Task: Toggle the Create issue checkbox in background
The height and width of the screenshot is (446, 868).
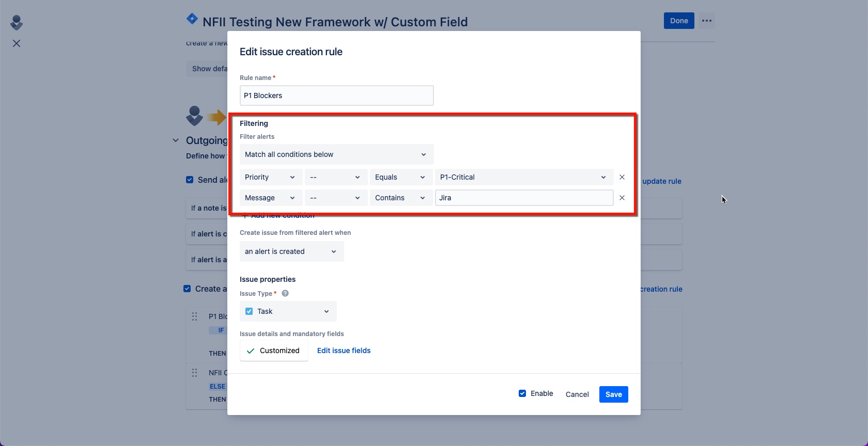Action: [187, 289]
